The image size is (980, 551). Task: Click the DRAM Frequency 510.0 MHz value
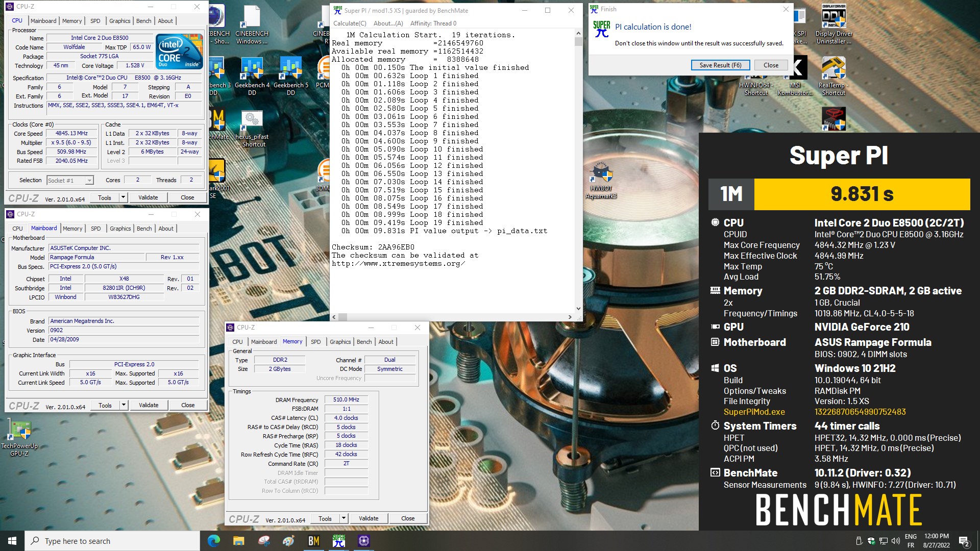[346, 400]
